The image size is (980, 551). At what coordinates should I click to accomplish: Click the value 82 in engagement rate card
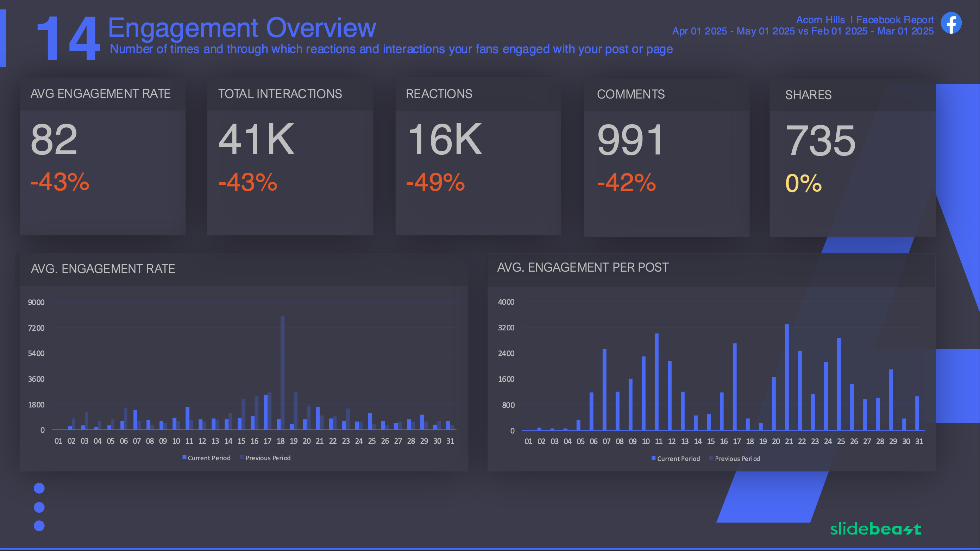coord(54,140)
